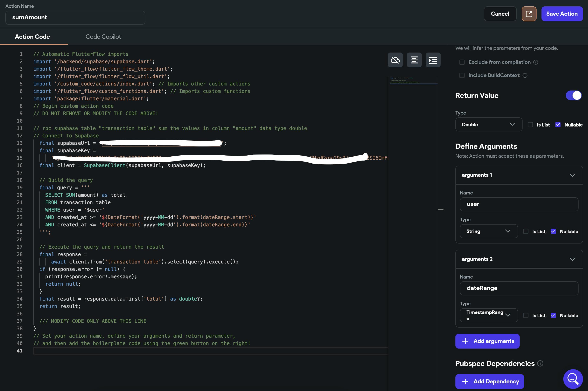Click the Add arguments button
Image resolution: width=588 pixels, height=391 pixels.
(487, 341)
